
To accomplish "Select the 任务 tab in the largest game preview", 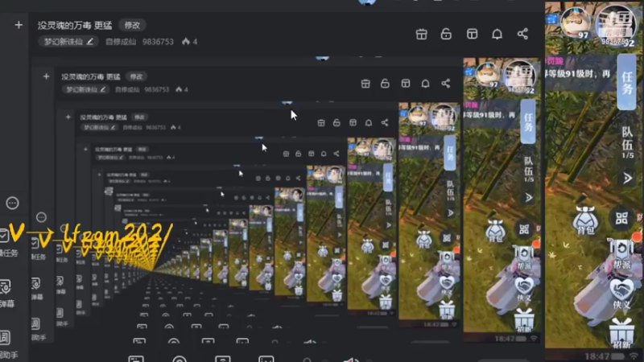I will tap(626, 83).
